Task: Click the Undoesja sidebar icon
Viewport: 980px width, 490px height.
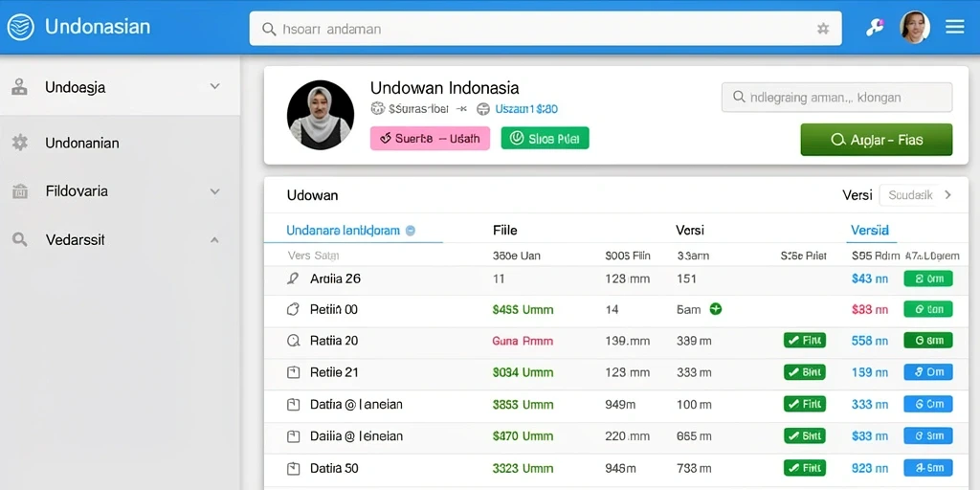Action: point(19,87)
